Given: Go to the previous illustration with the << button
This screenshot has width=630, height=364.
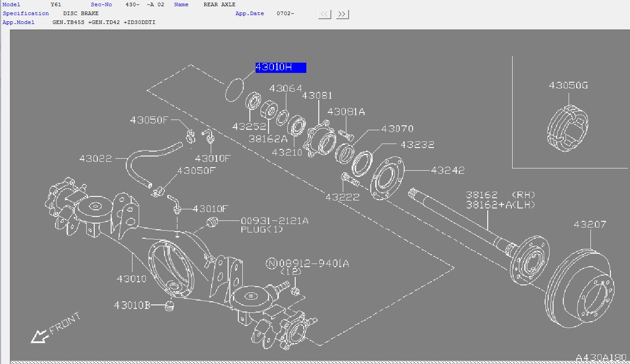Looking at the screenshot, I should coord(325,14).
